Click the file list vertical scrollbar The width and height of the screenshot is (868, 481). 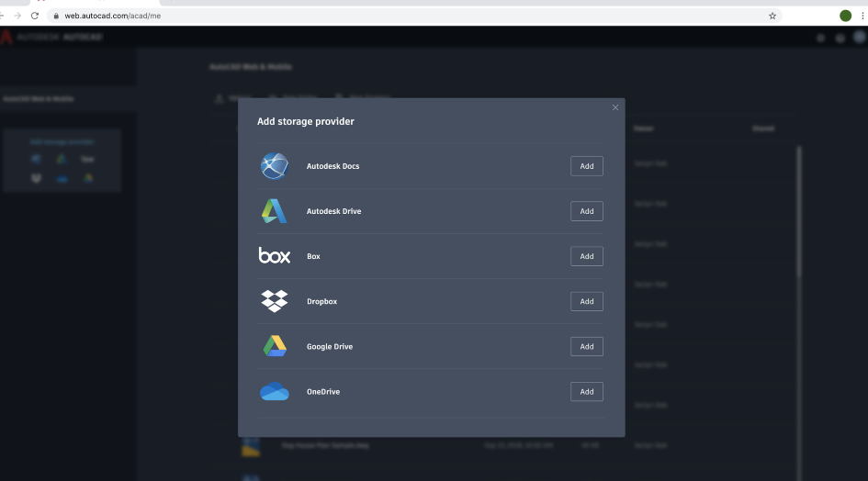[799, 213]
